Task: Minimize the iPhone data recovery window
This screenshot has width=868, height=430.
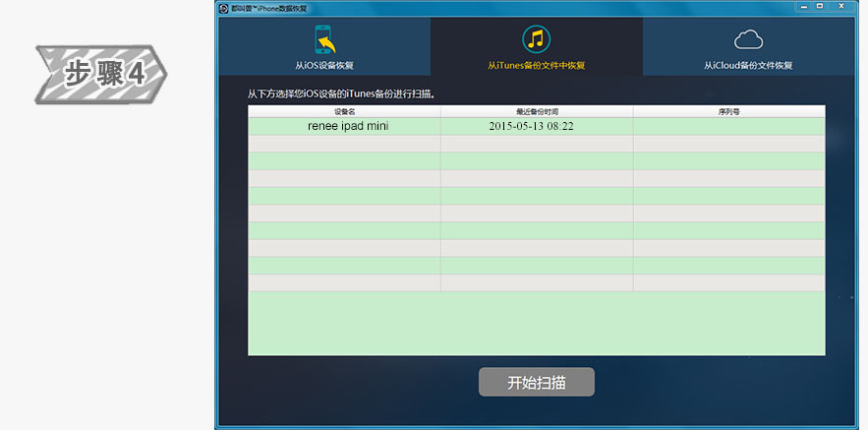Action: (804, 6)
